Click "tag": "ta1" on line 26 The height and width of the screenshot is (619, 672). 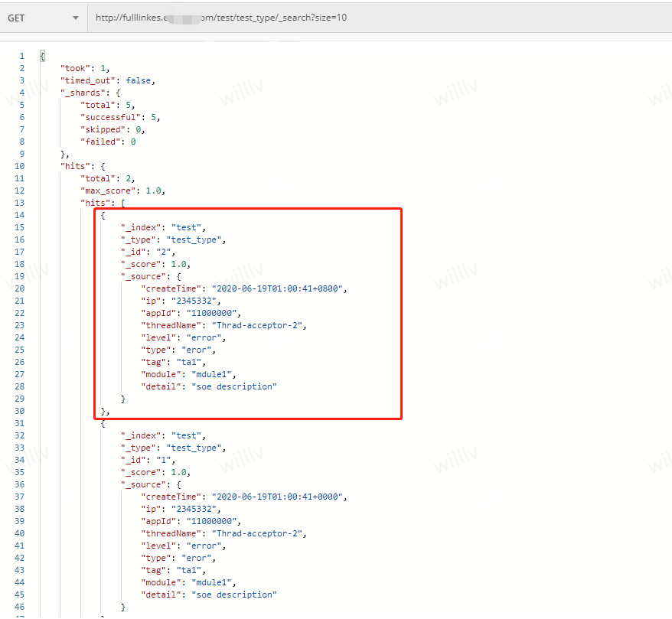click(173, 362)
